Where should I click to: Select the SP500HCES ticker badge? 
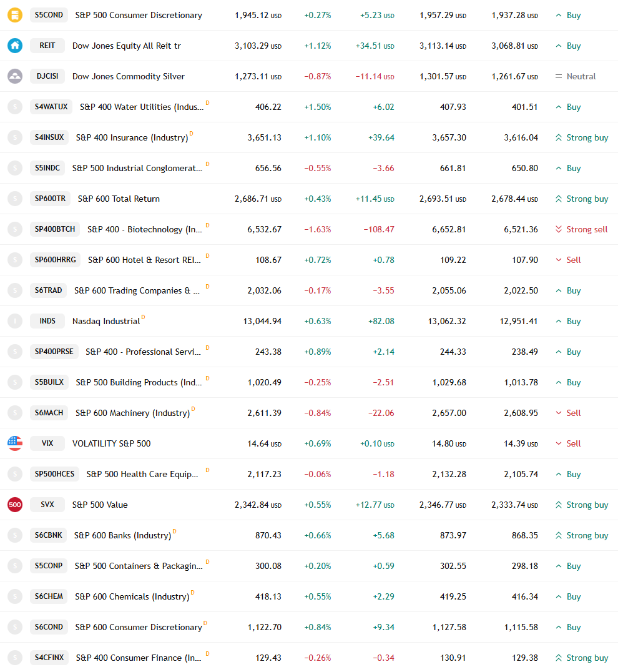54,474
